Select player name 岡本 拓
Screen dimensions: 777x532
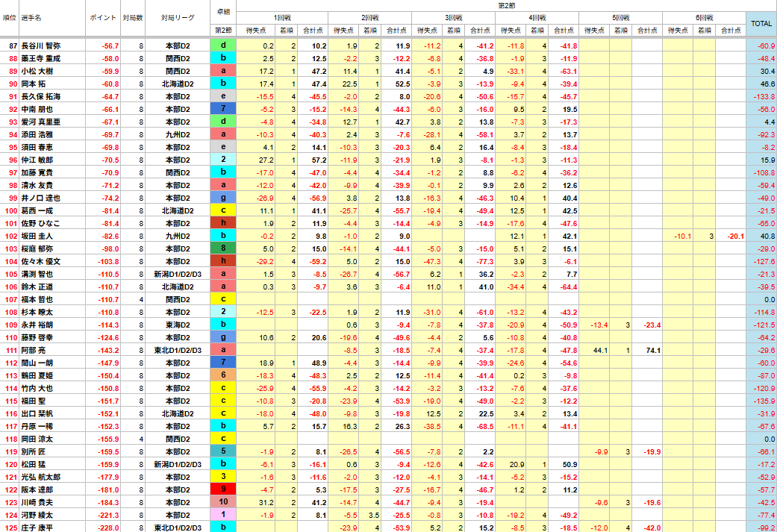point(33,84)
